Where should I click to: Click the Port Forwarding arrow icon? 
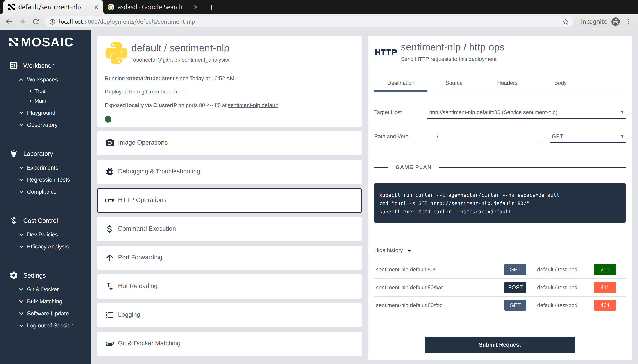(x=110, y=257)
